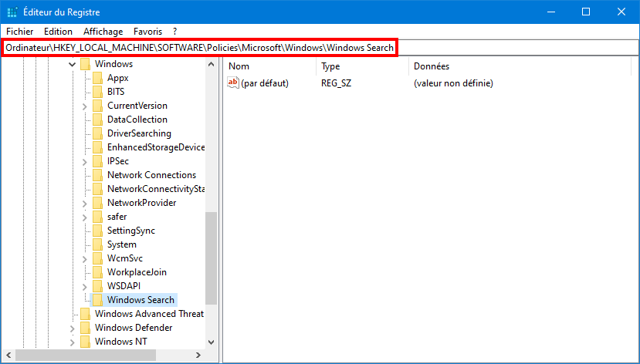Select the System key label

pyautogui.click(x=122, y=244)
